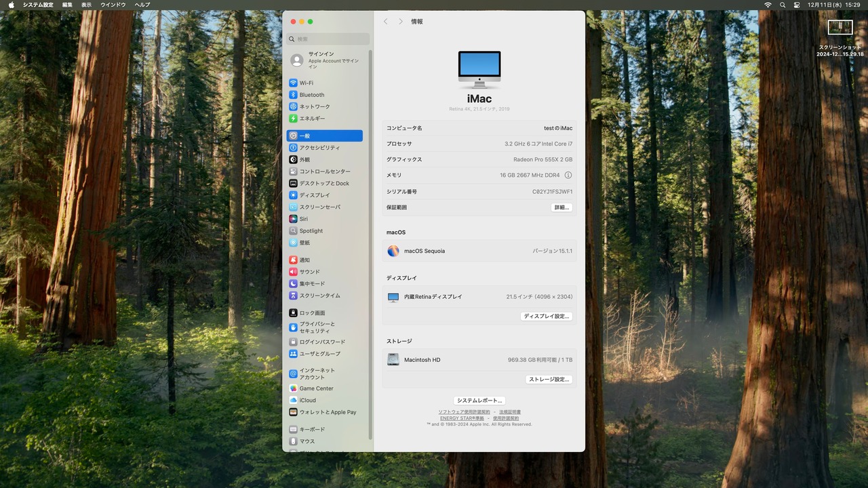Viewport: 868px width, 488px height.
Task: Click the iMac image
Action: [x=479, y=69]
